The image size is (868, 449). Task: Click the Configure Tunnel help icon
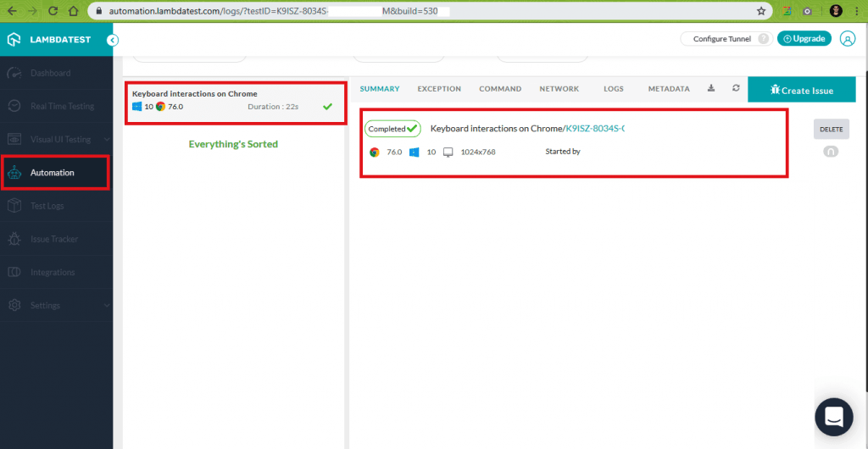point(764,39)
